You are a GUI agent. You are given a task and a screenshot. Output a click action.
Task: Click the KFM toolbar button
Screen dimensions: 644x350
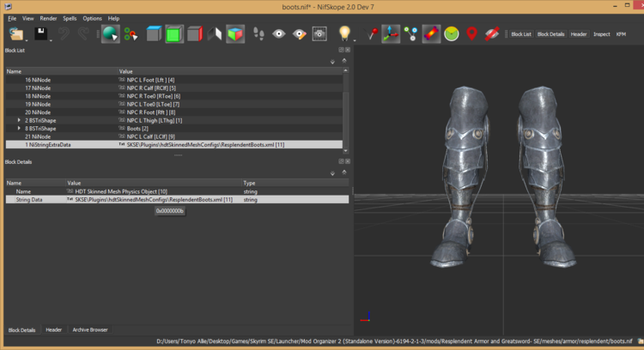click(x=621, y=34)
